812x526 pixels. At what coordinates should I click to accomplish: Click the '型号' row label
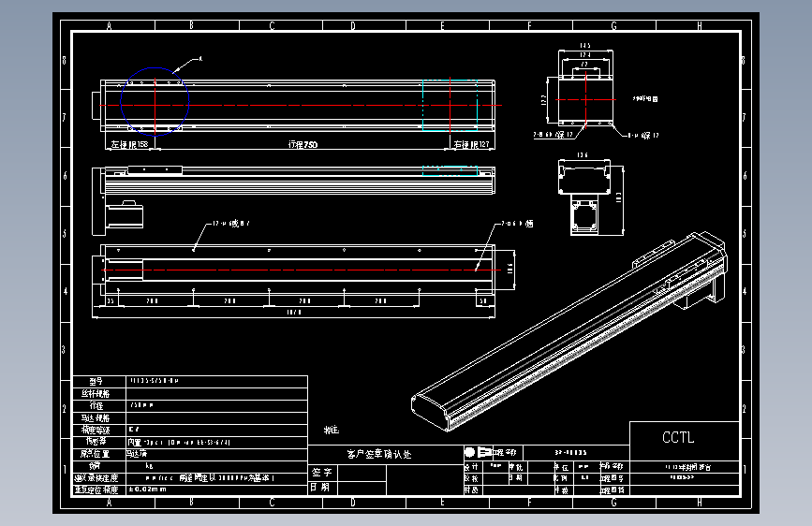(x=96, y=382)
